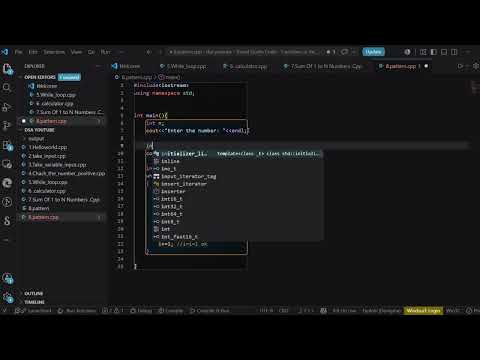Viewport: 480px width, 360px height.
Task: Click the Debug status bar button
Action: (141, 311)
